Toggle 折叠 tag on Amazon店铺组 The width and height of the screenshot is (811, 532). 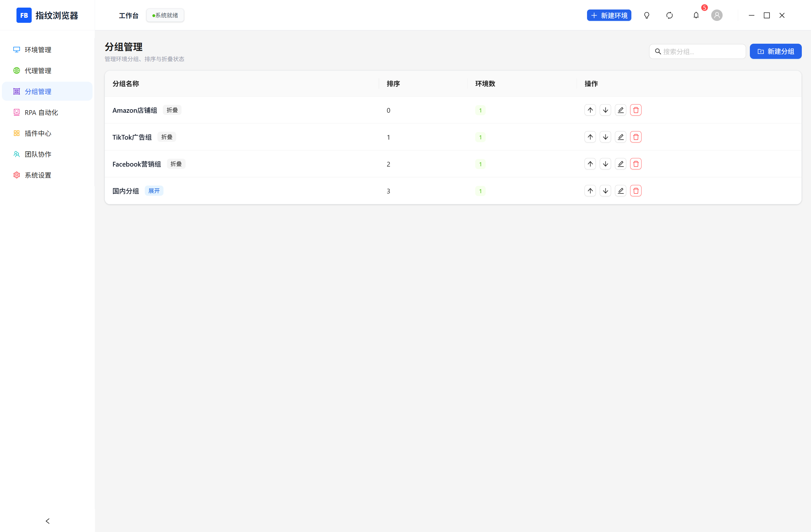(172, 110)
